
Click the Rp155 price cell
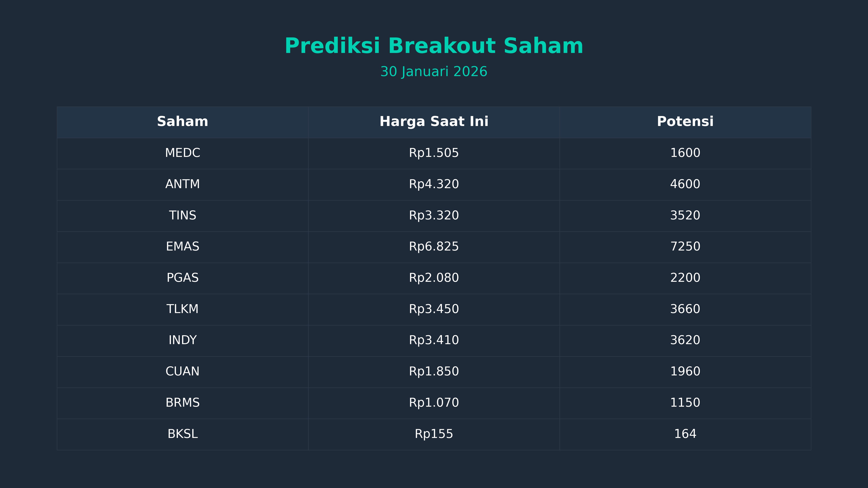(x=434, y=434)
